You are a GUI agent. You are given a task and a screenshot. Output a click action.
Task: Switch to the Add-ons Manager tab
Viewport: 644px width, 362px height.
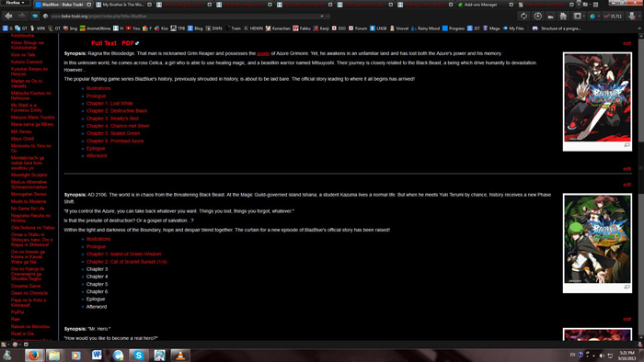485,5
